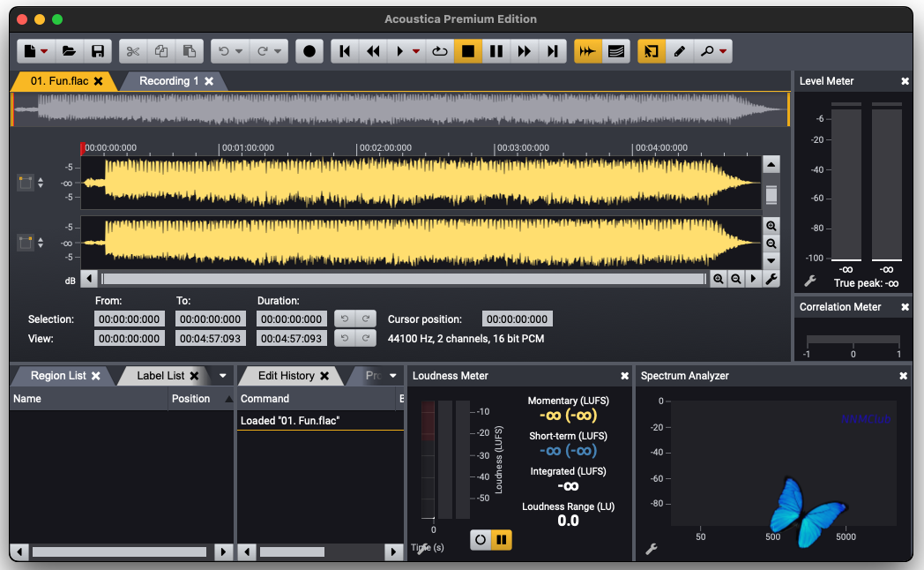Close the Correlation Meter panel
The width and height of the screenshot is (924, 570).
905,307
